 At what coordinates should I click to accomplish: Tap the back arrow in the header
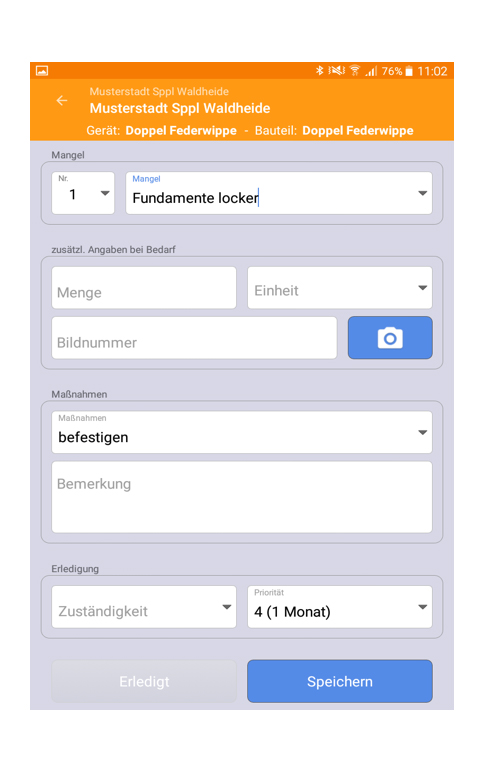pyautogui.click(x=62, y=101)
